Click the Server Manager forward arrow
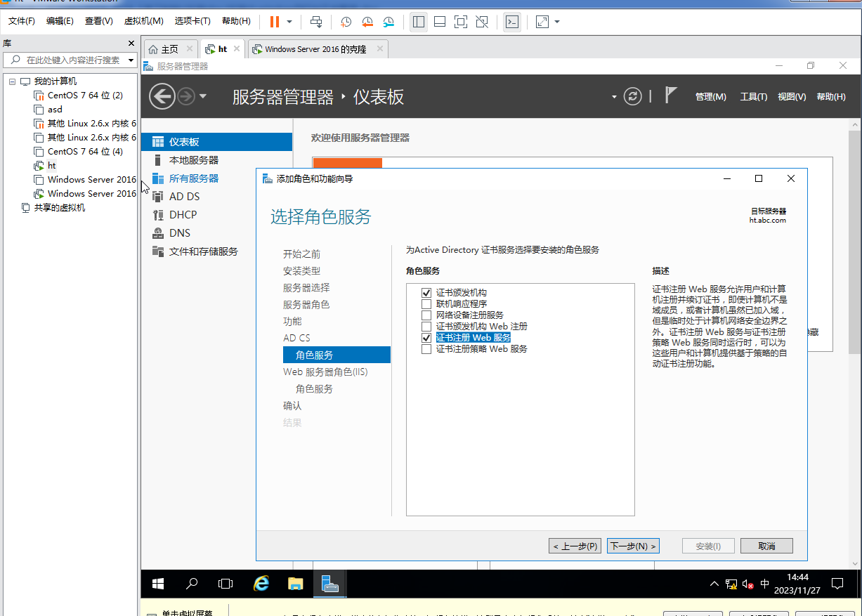862x616 pixels. (x=185, y=96)
